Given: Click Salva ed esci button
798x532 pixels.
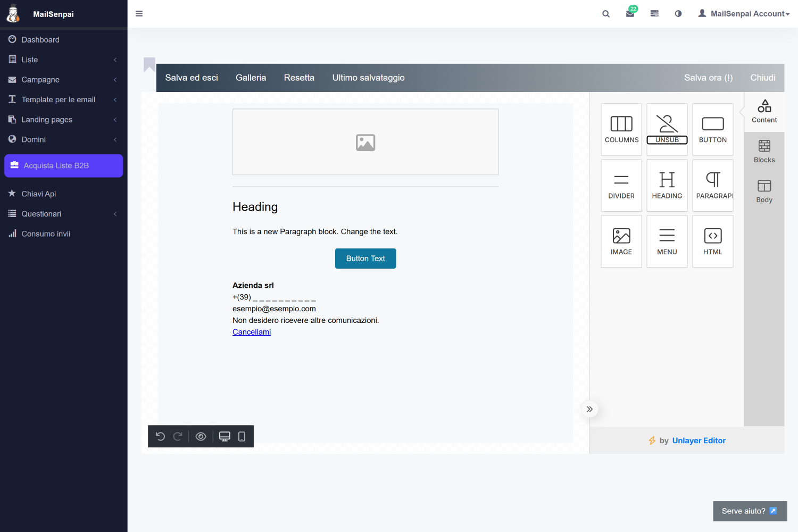Looking at the screenshot, I should [192, 78].
